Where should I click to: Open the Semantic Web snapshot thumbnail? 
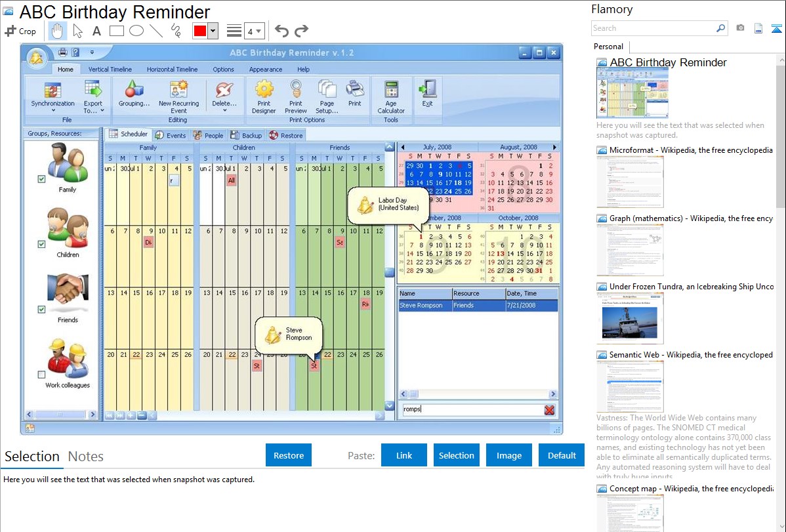(x=630, y=386)
